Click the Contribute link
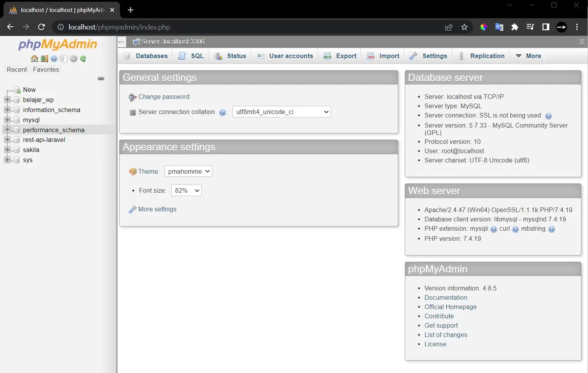This screenshot has height=373, width=588. [x=439, y=316]
